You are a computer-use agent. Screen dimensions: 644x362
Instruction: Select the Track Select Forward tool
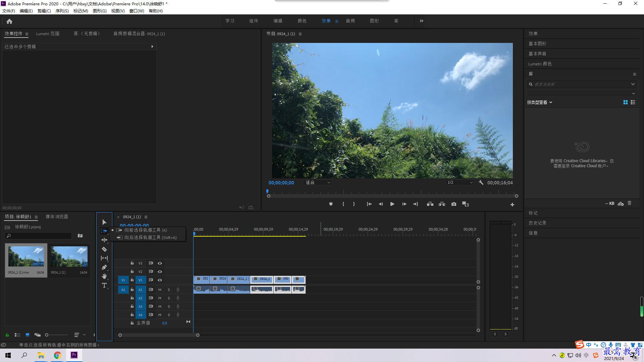click(104, 231)
